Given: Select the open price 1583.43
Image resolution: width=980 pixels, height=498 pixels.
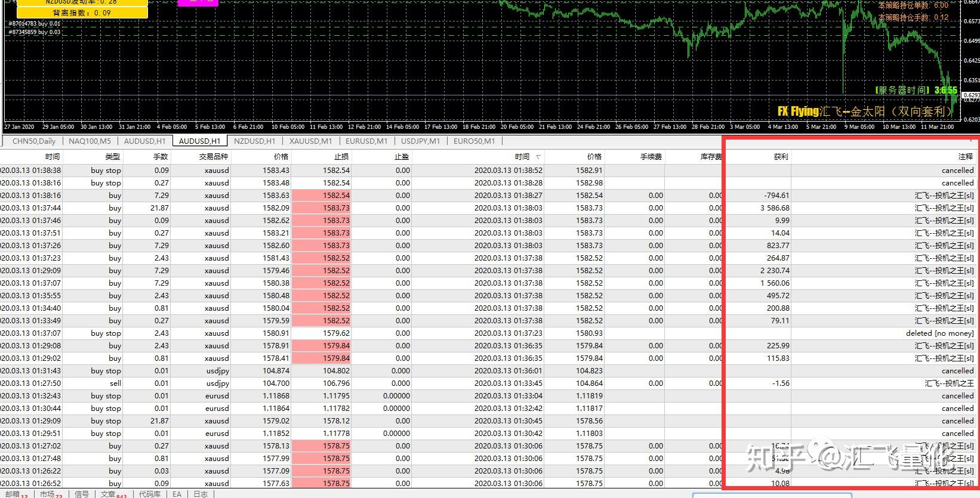Looking at the screenshot, I should 276,171.
